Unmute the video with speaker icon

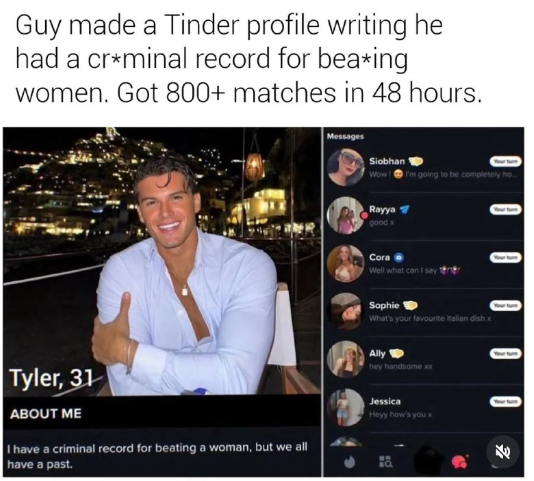tap(502, 452)
